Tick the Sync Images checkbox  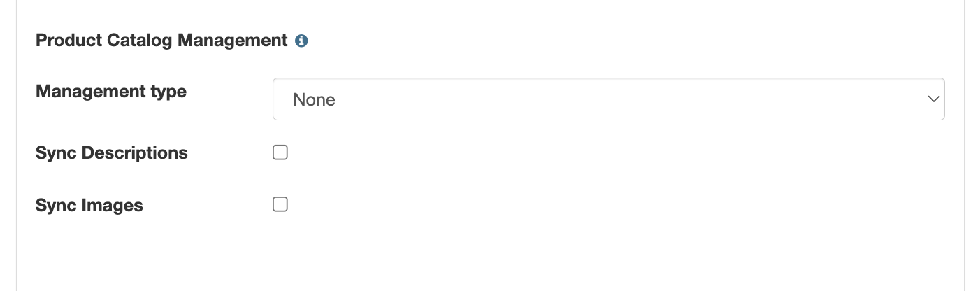[280, 204]
